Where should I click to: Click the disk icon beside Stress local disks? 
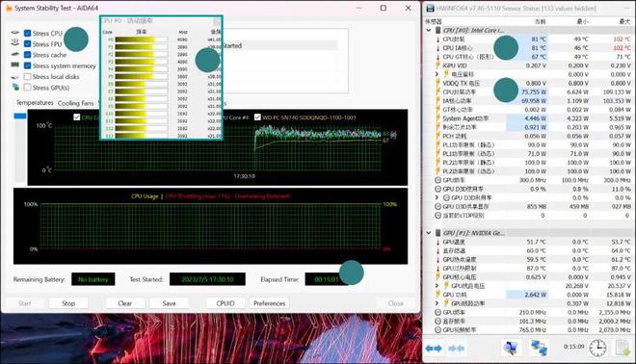click(x=15, y=77)
